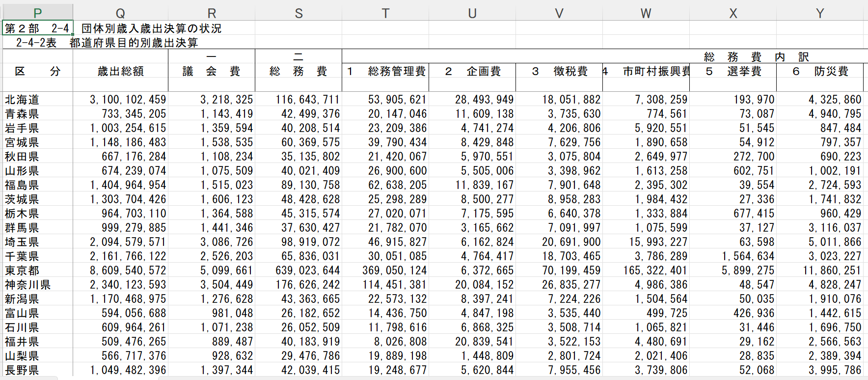Select the 青森県 row label
This screenshot has height=380, width=868.
tap(37, 114)
